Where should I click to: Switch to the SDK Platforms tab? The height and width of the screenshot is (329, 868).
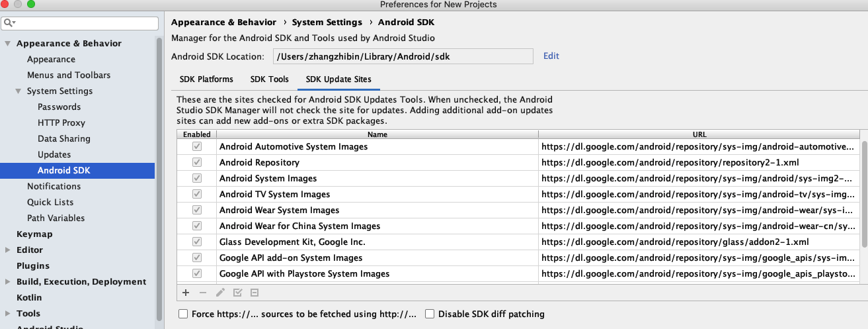click(x=206, y=79)
